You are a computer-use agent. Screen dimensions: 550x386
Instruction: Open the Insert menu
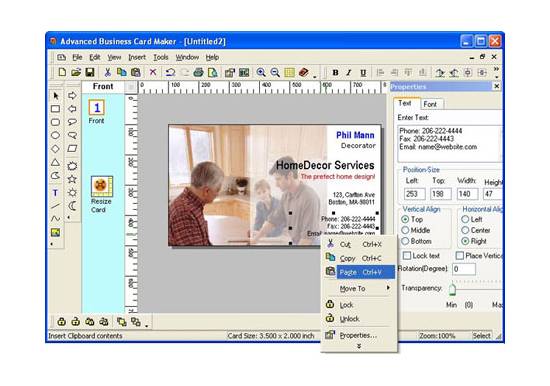[x=137, y=57]
